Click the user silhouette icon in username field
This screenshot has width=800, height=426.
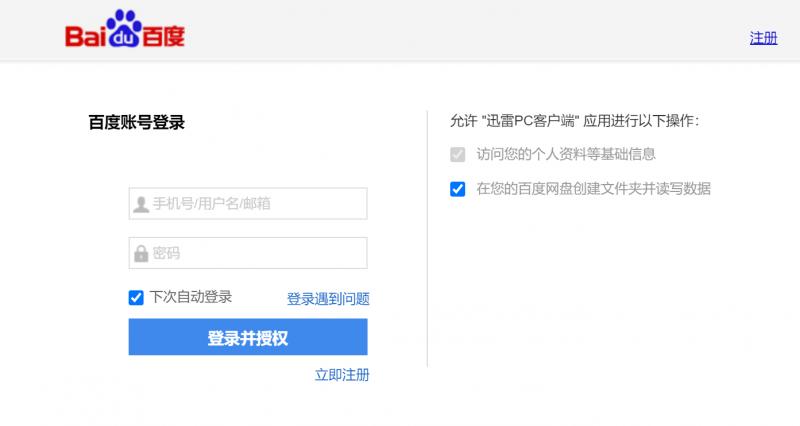coord(140,204)
